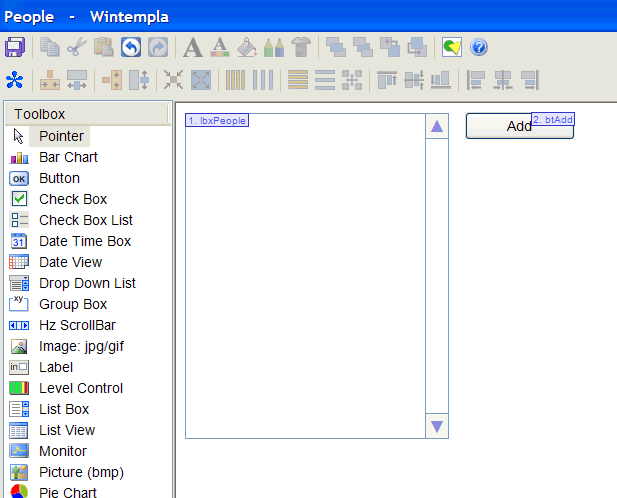Align selected controls to bottom edges
The height and width of the screenshot is (498, 617).
[441, 80]
